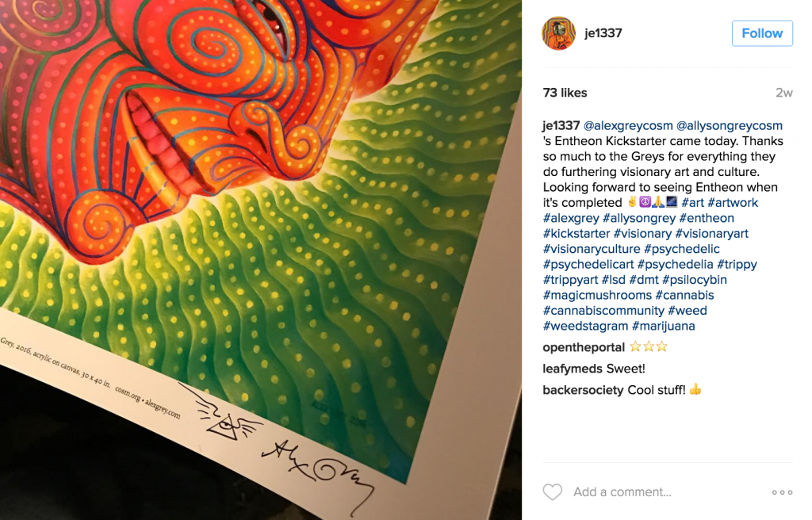Open the three-dot more options menu

pos(782,492)
